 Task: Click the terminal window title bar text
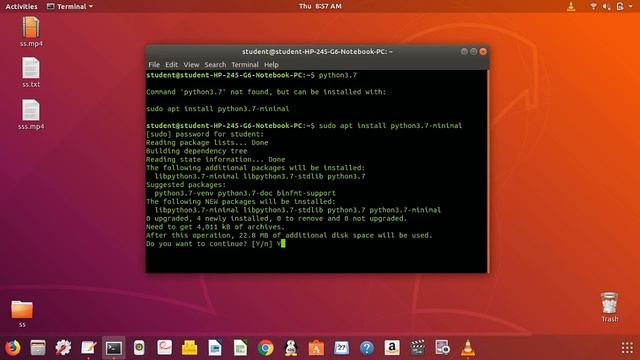click(317, 51)
